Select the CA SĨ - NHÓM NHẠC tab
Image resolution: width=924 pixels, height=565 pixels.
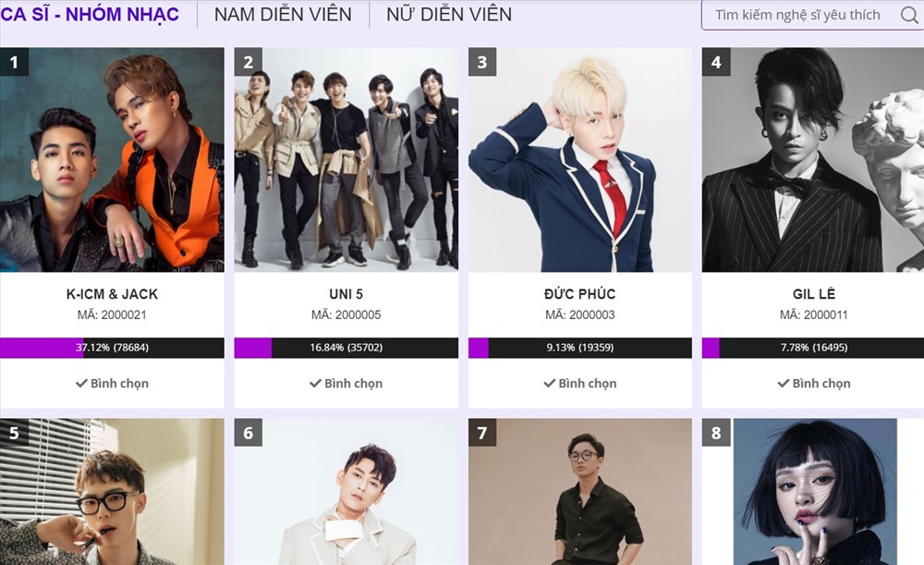coord(90,14)
